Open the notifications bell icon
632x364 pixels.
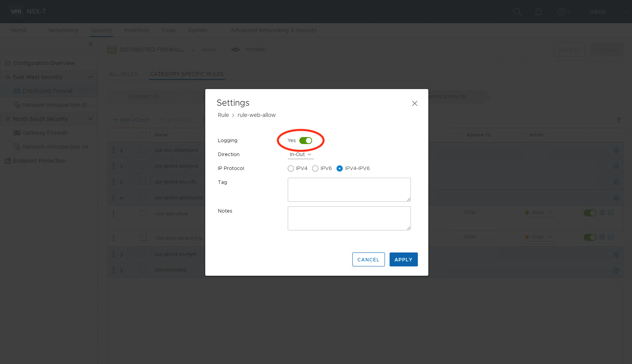538,12
